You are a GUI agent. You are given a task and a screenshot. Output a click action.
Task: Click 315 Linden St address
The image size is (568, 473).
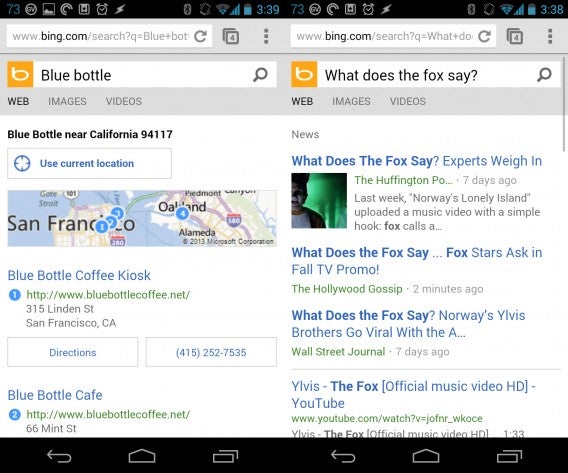[x=60, y=309]
